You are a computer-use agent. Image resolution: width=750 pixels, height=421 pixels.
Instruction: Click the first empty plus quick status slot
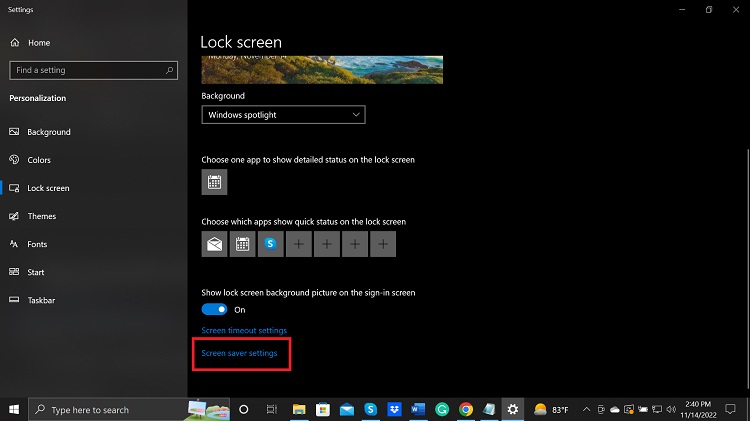(299, 243)
